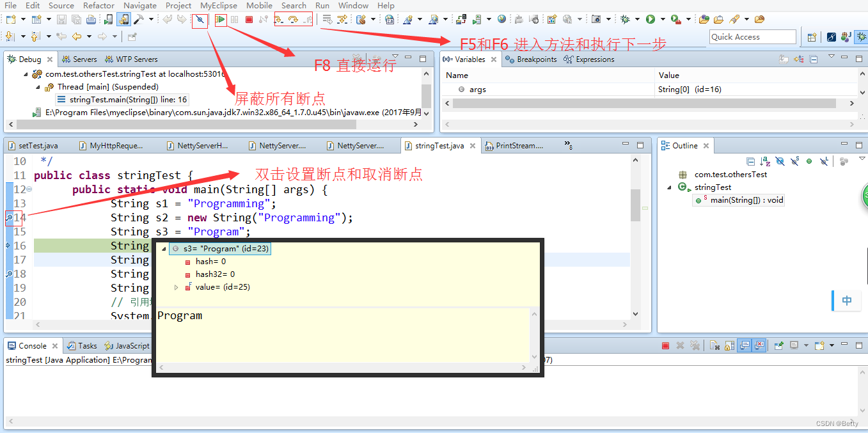The width and height of the screenshot is (868, 433).
Task: Click the Disconnect icon next to Terminate
Action: [x=263, y=19]
